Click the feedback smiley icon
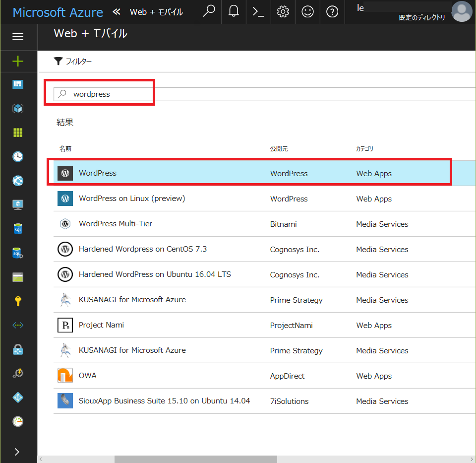Screen dimensions: 476x463 pos(307,11)
